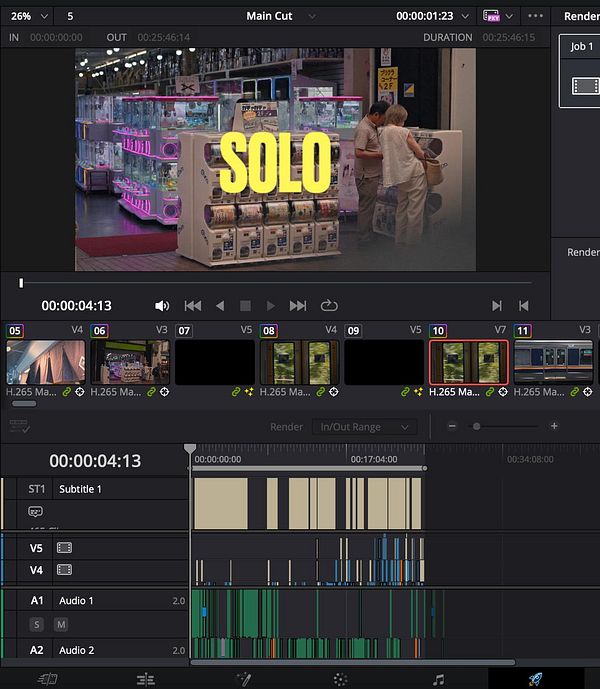The width and height of the screenshot is (600, 689).
Task: Click the link icon under clip 05
Action: (x=66, y=392)
